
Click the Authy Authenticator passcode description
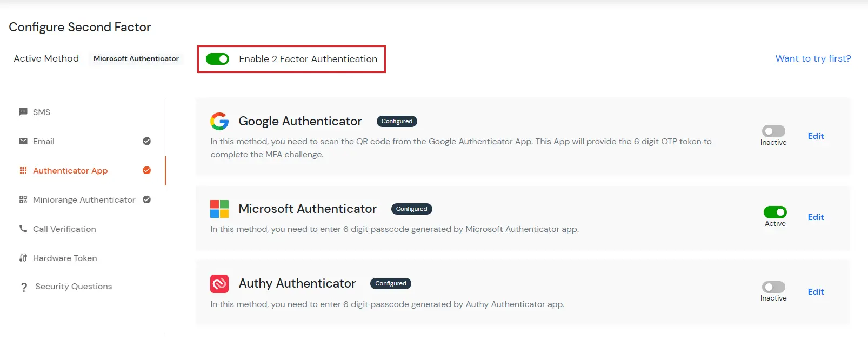click(388, 304)
